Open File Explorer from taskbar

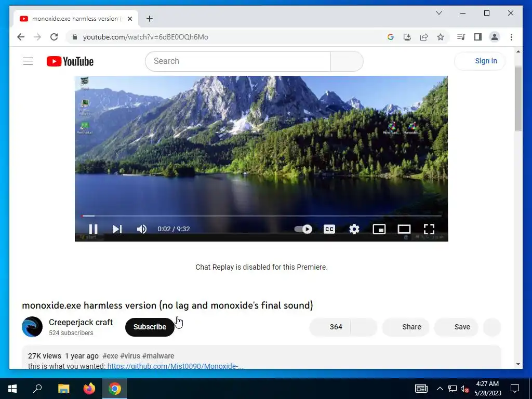(63, 389)
